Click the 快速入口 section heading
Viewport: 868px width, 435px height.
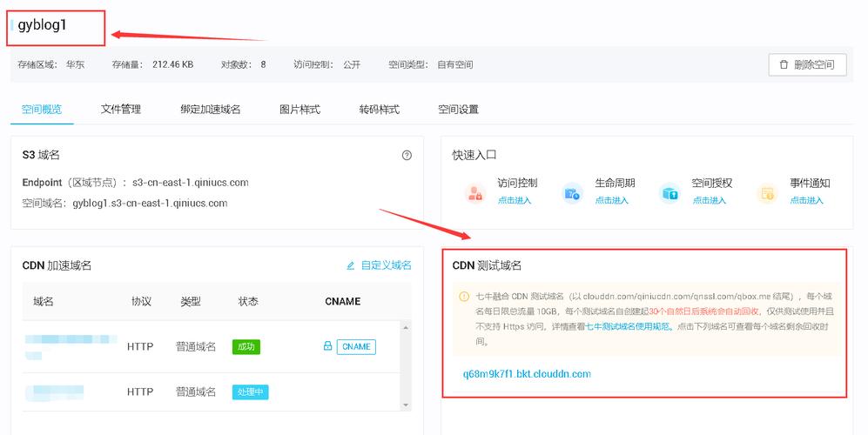click(474, 156)
